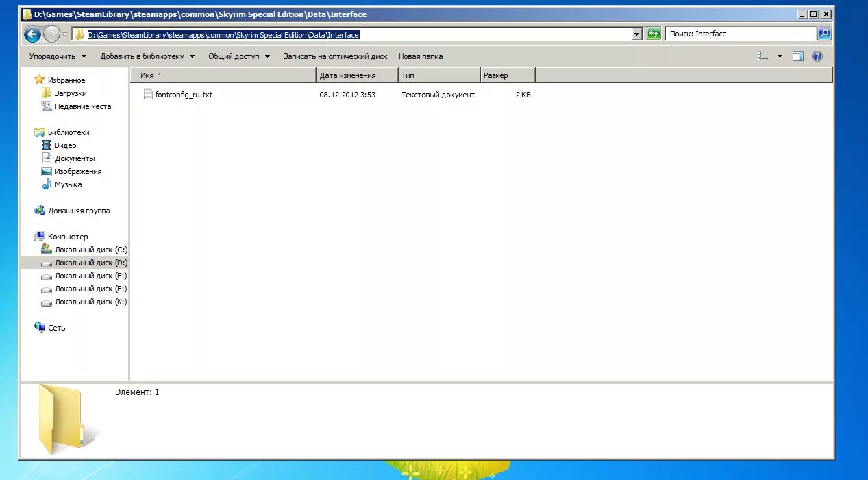Sort by "Дата изменения" column header
Viewport: 868px width, 480px height.
[357, 75]
